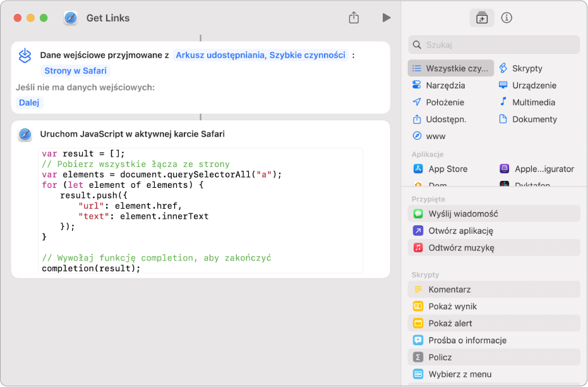Add the Komentarz action
Screen dimensions: 588x387
[x=493, y=290]
